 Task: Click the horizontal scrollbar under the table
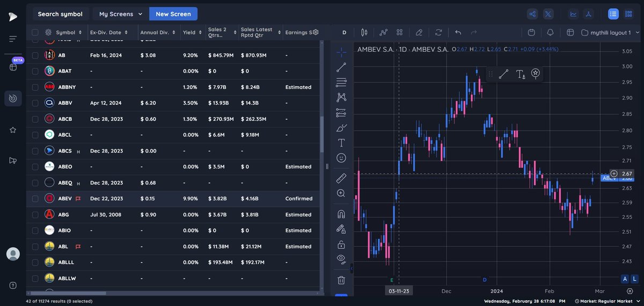pos(68,293)
